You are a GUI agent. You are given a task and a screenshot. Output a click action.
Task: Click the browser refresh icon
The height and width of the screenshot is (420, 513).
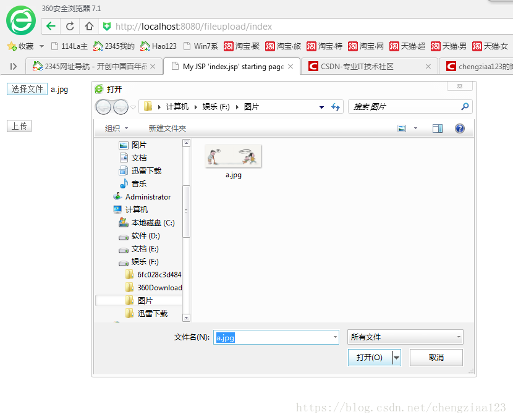click(70, 26)
